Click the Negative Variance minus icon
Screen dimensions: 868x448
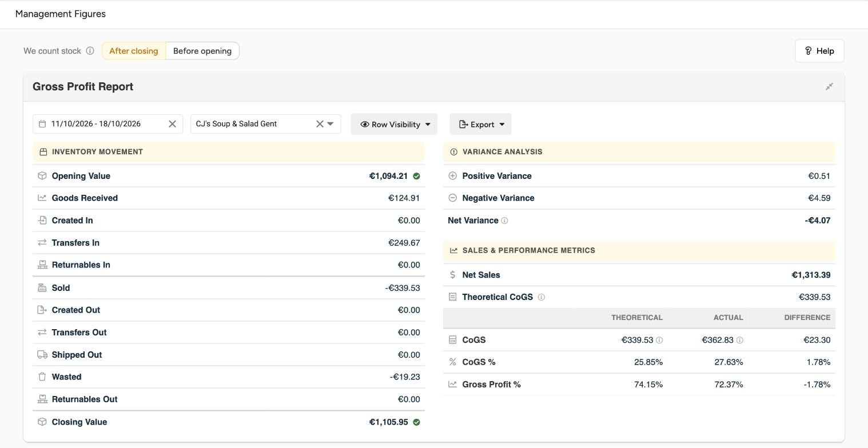point(452,198)
